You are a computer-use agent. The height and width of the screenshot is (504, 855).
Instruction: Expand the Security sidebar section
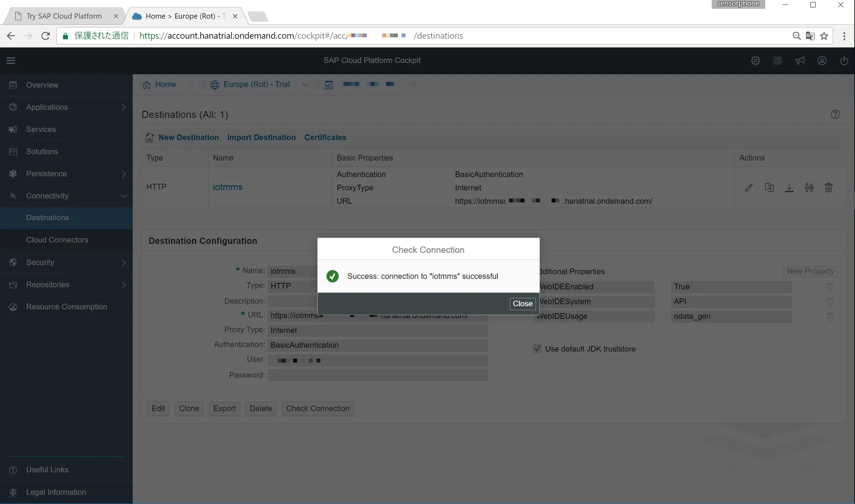124,263
